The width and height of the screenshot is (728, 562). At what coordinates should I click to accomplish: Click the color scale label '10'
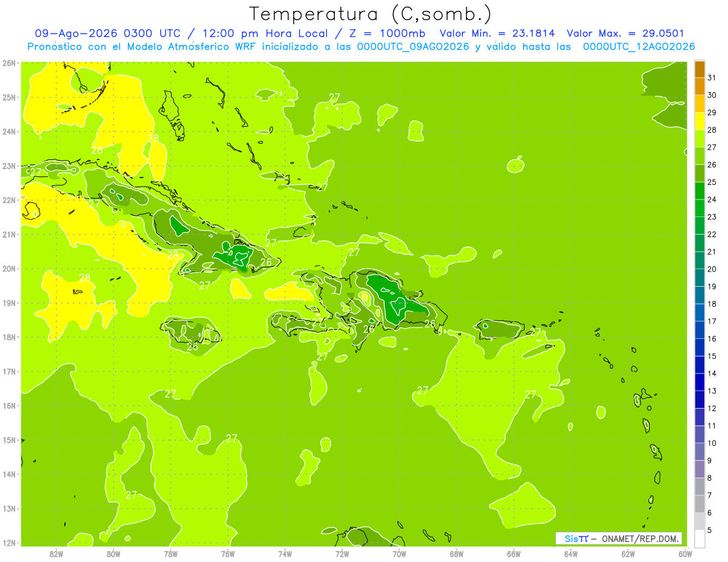pos(712,443)
